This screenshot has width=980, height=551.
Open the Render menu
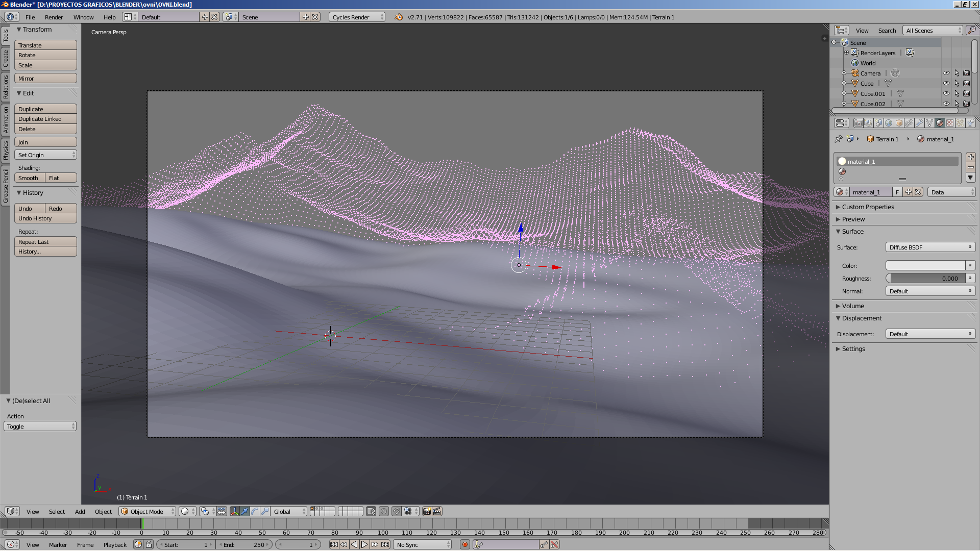(x=54, y=17)
